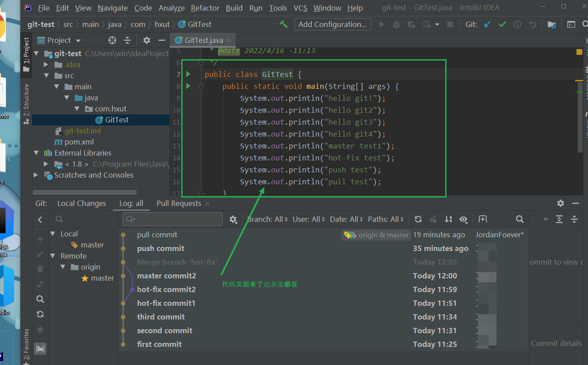Collapse the origin remote folder node
Viewport: 588px width, 365px height.
click(x=63, y=267)
